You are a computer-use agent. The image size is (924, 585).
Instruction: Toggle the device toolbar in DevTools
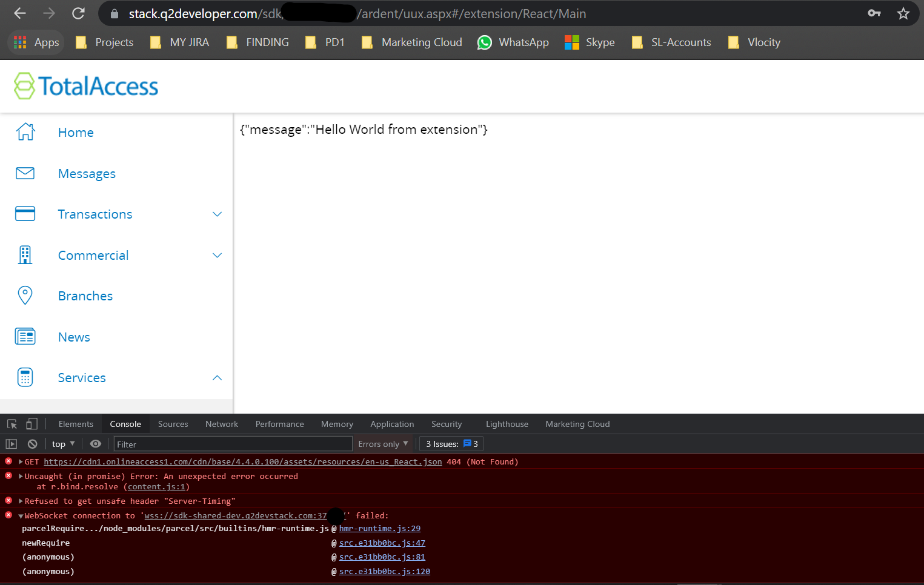[x=32, y=424]
